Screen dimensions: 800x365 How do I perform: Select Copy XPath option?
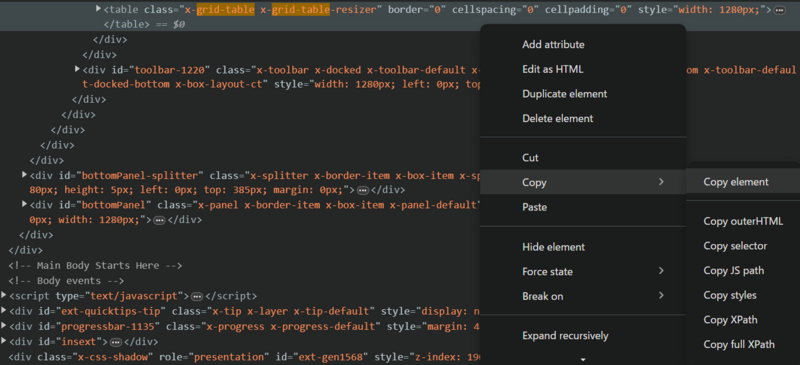click(730, 320)
